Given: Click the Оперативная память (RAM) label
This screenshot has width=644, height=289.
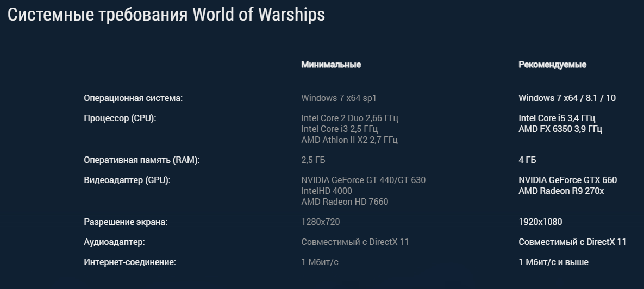Looking at the screenshot, I should [142, 160].
